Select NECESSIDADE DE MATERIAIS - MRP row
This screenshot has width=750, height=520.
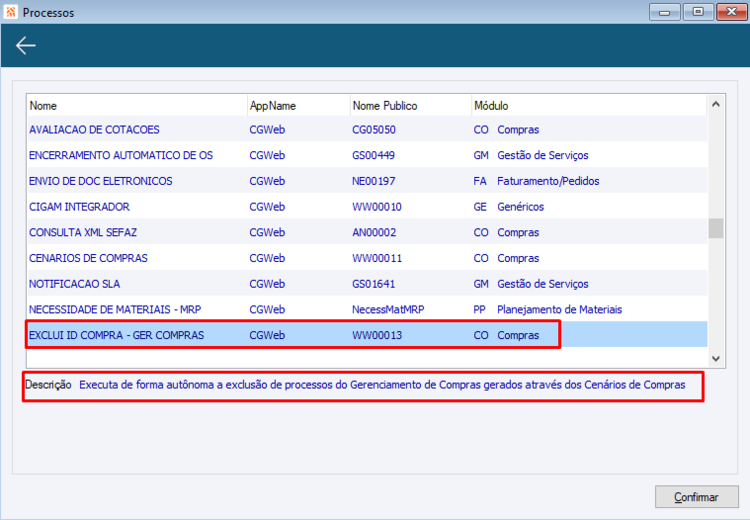click(367, 310)
